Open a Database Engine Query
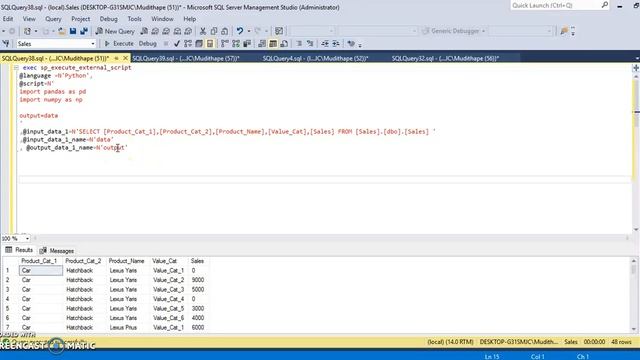 coord(144,31)
